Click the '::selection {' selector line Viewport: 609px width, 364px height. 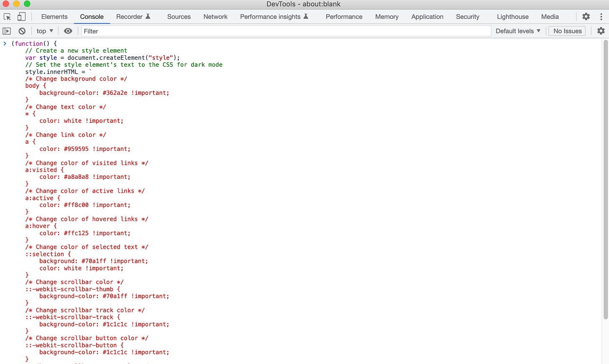coord(48,254)
